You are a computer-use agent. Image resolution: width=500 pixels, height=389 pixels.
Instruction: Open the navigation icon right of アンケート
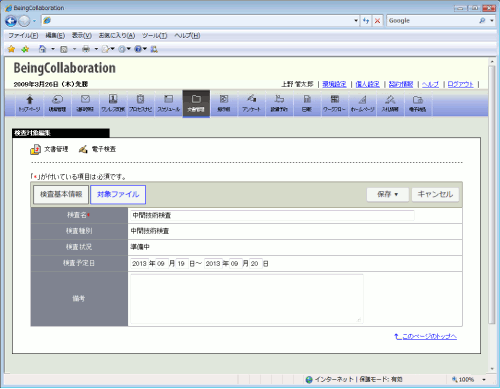click(x=279, y=104)
